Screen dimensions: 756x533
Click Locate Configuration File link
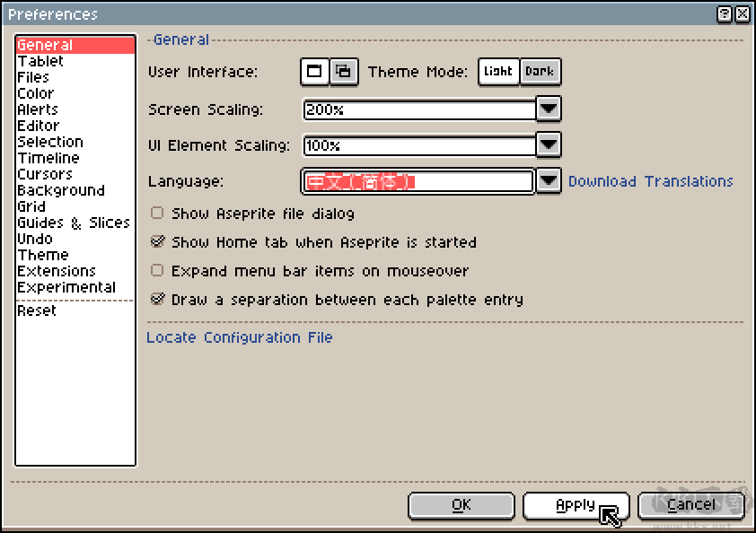pyautogui.click(x=240, y=337)
